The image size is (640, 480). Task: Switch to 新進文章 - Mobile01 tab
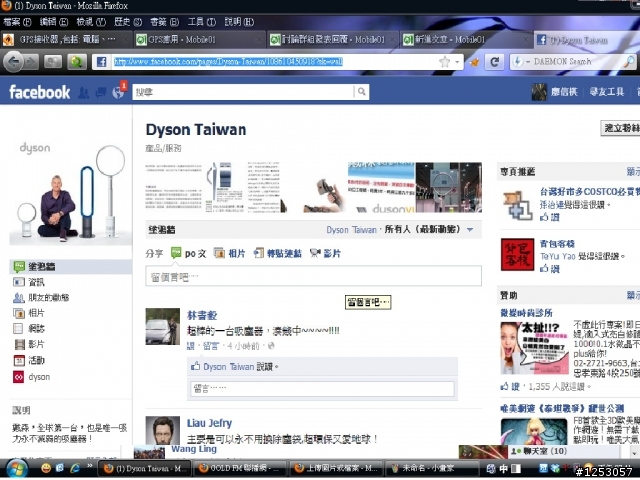pos(466,40)
